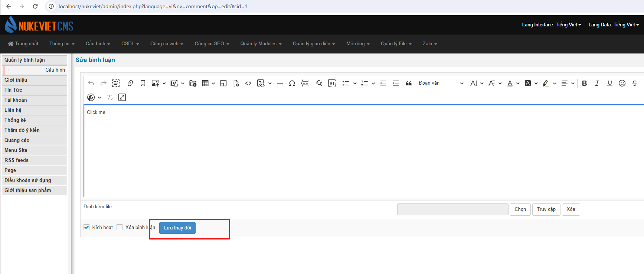Open the Quản lý Modules menu
Image resolution: width=644 pixels, height=274 pixels.
click(x=261, y=44)
